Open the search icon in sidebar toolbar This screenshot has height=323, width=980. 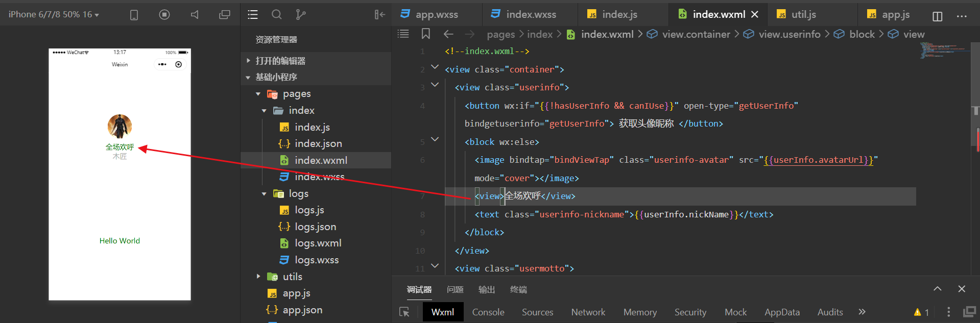pyautogui.click(x=276, y=15)
